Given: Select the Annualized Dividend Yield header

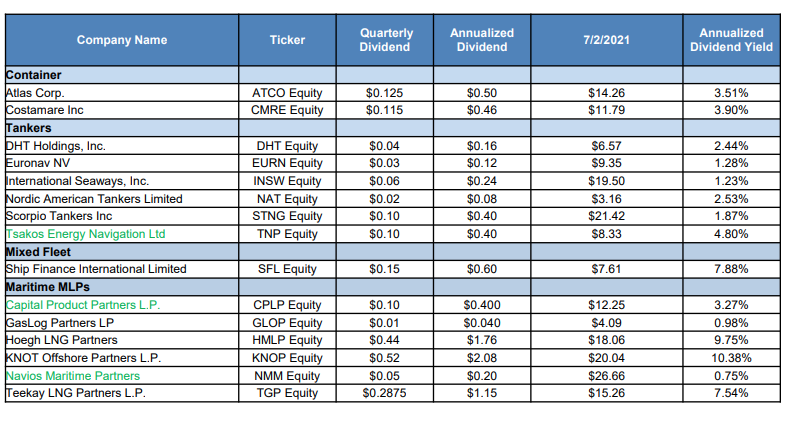Looking at the screenshot, I should 731,40.
